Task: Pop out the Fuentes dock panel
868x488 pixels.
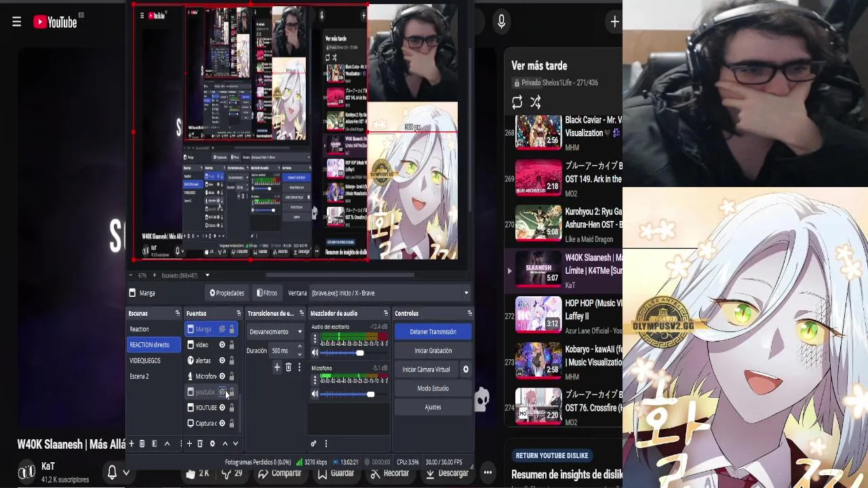Action: 238,313
